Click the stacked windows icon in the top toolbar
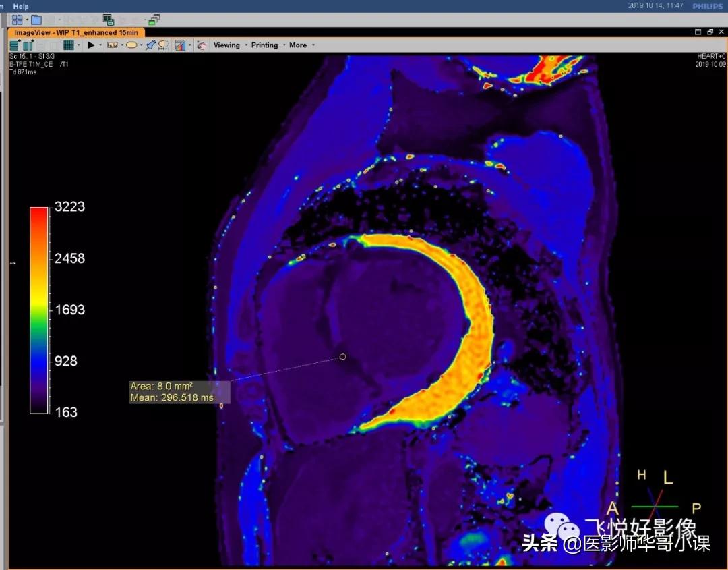The width and height of the screenshot is (728, 570). (154, 20)
